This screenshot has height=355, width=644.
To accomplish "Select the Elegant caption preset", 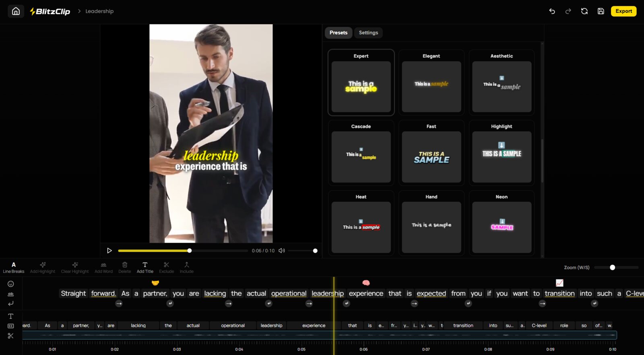I will (x=431, y=83).
